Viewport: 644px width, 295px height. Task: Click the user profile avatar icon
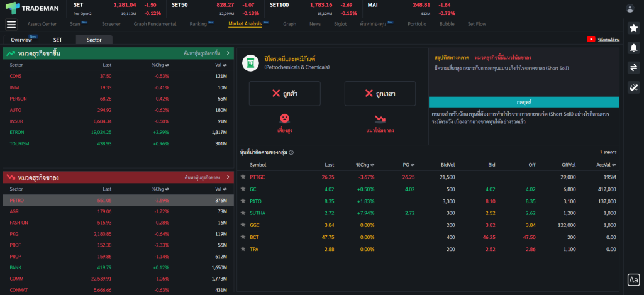pyautogui.click(x=630, y=8)
